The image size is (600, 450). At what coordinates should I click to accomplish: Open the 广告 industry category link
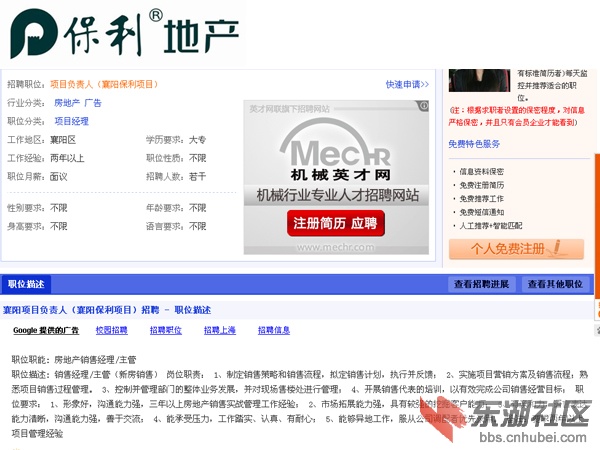coord(93,103)
